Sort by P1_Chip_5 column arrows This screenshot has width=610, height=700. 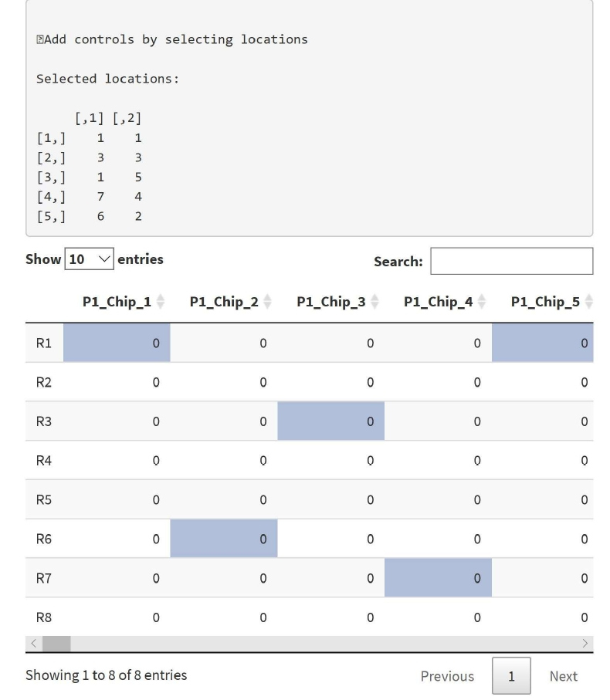(x=589, y=302)
